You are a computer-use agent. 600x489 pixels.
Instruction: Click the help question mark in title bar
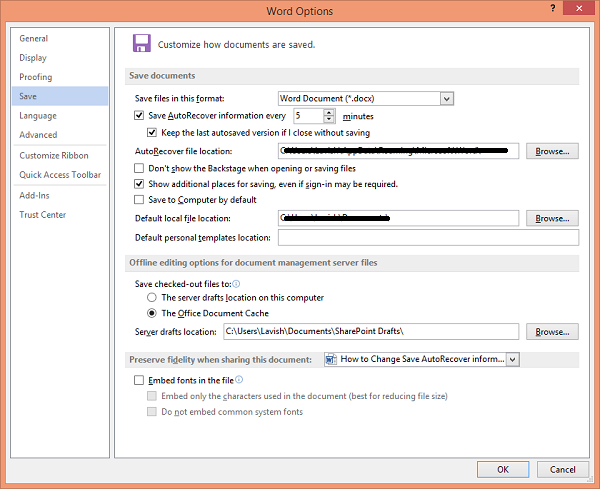click(553, 8)
